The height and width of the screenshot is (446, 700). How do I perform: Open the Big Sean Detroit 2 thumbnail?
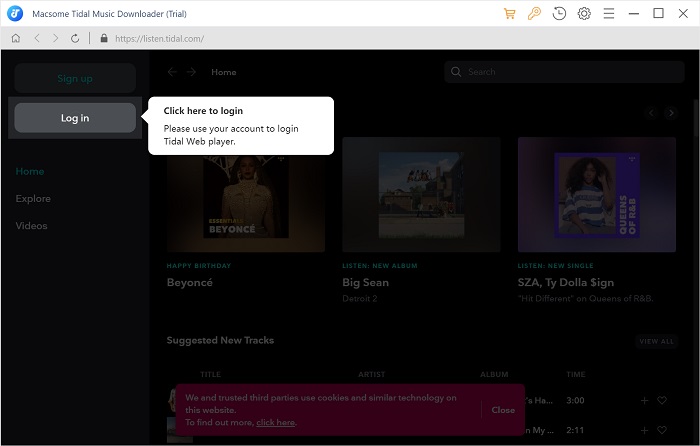[421, 195]
